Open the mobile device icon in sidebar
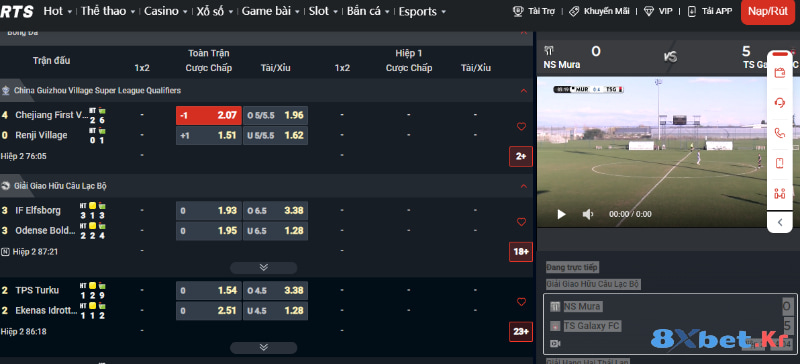The width and height of the screenshot is (800, 364). point(779,163)
